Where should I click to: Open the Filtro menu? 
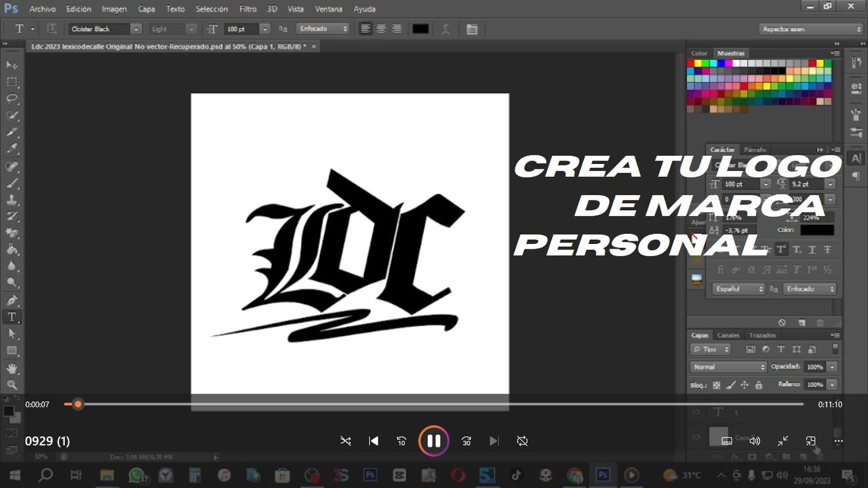[248, 9]
